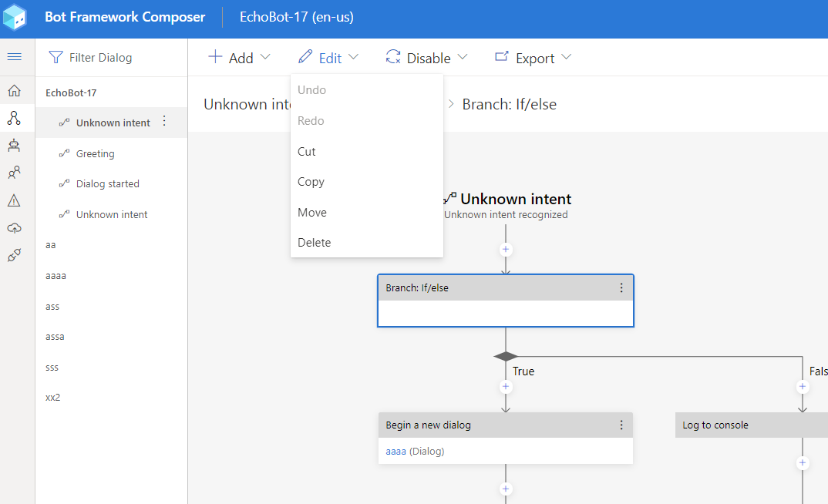Open more options for selected Unknown intent trigger
828x504 pixels.
[164, 122]
